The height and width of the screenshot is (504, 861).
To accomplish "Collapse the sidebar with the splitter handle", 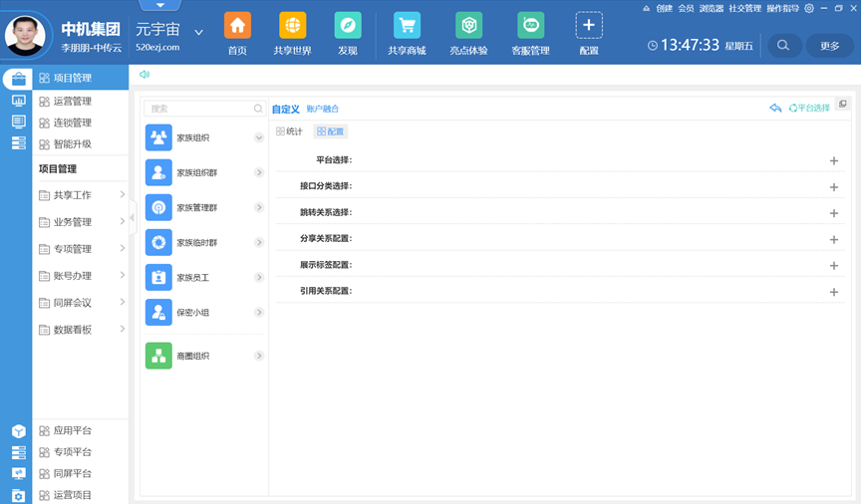I will 133,216.
